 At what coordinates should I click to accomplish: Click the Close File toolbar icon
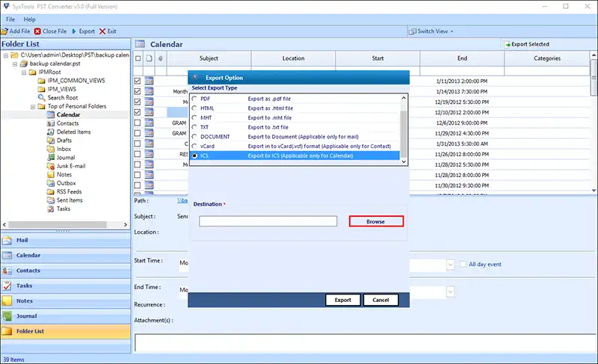[x=37, y=31]
